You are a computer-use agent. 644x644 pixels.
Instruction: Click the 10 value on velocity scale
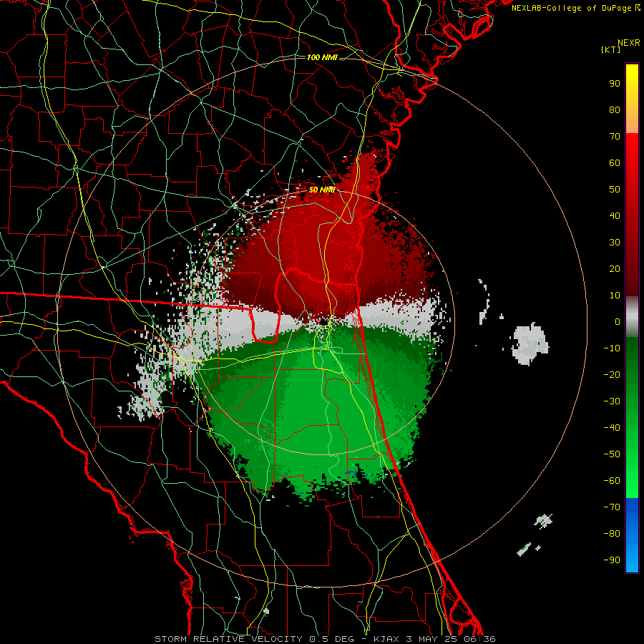tap(615, 296)
